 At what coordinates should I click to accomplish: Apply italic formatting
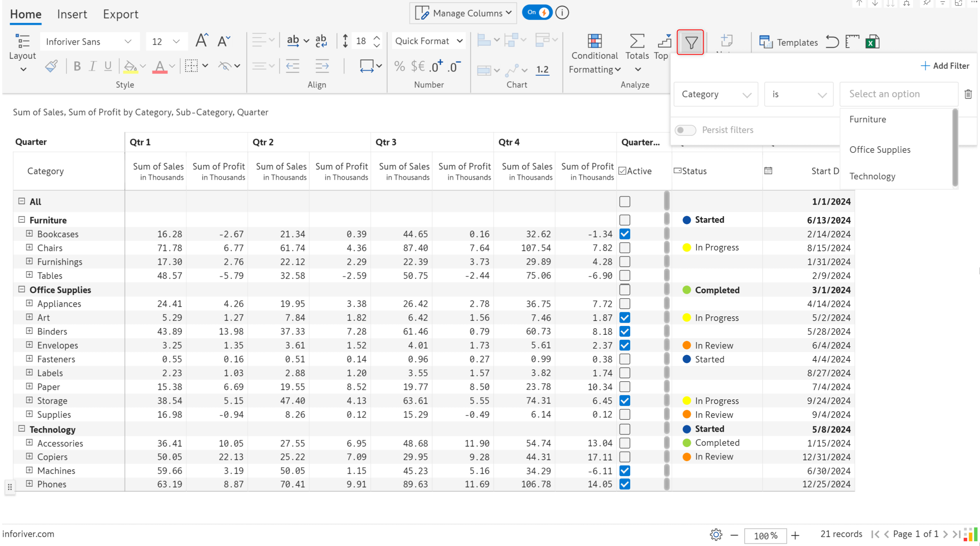[x=92, y=66]
